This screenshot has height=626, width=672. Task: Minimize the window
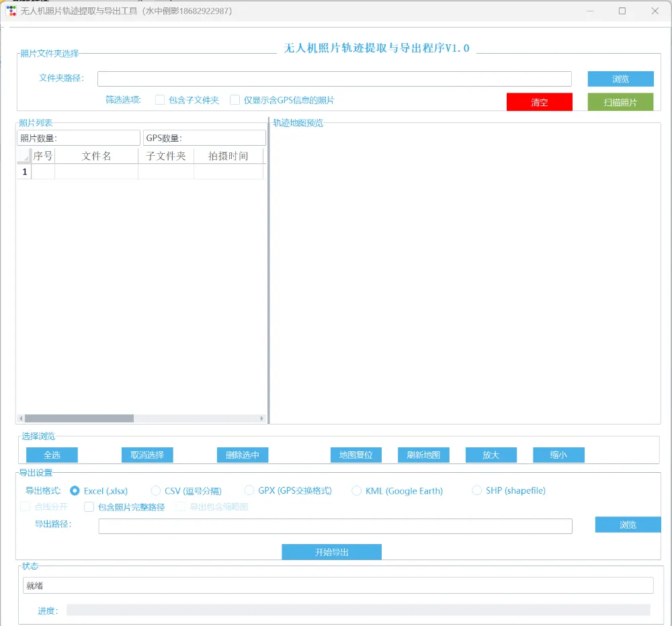tap(590, 11)
